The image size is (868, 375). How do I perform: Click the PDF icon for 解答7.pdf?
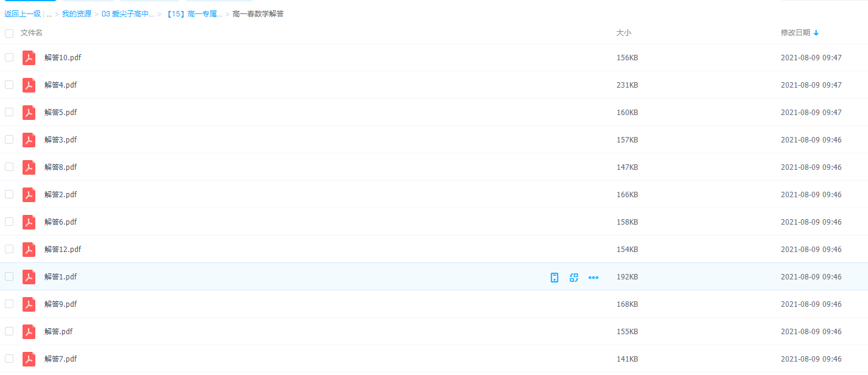point(29,359)
